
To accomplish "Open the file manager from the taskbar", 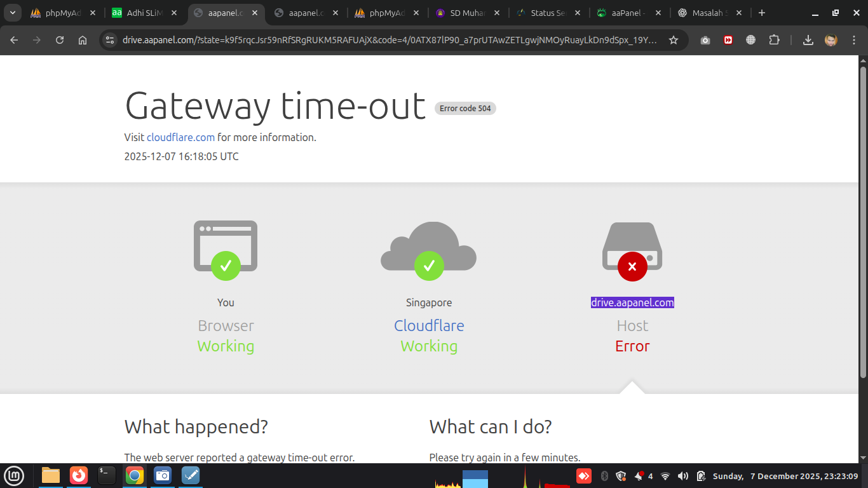I will click(51, 475).
